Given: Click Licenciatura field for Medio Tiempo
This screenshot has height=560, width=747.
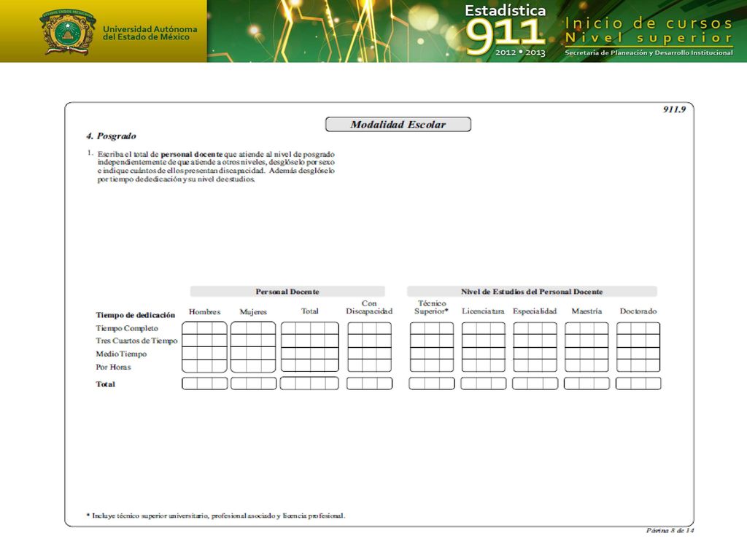Looking at the screenshot, I should [x=483, y=354].
